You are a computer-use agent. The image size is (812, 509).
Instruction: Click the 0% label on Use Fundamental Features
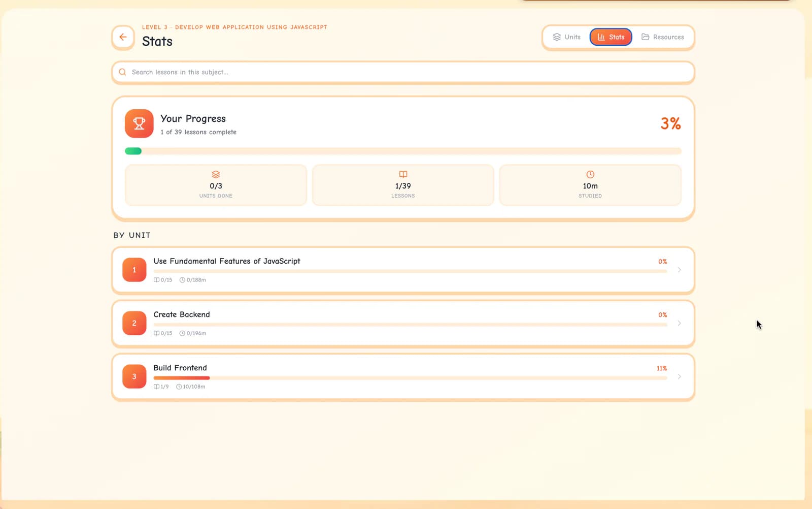point(663,262)
